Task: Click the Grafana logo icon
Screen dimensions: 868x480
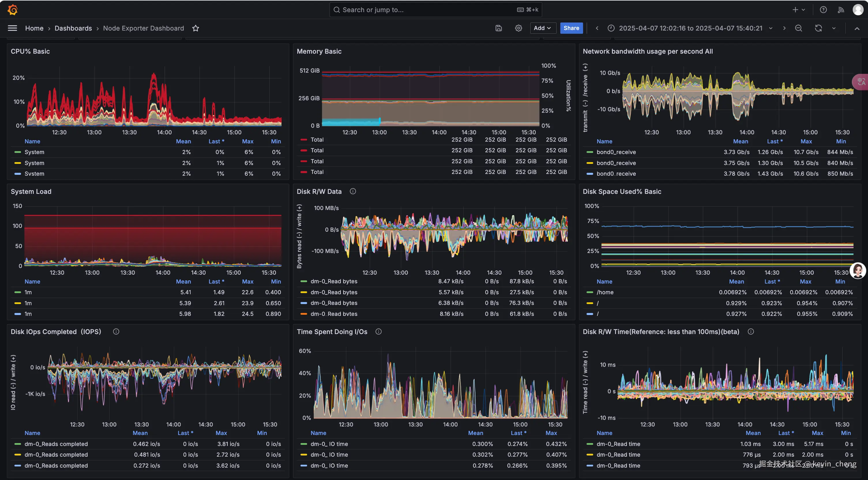Action: point(12,10)
